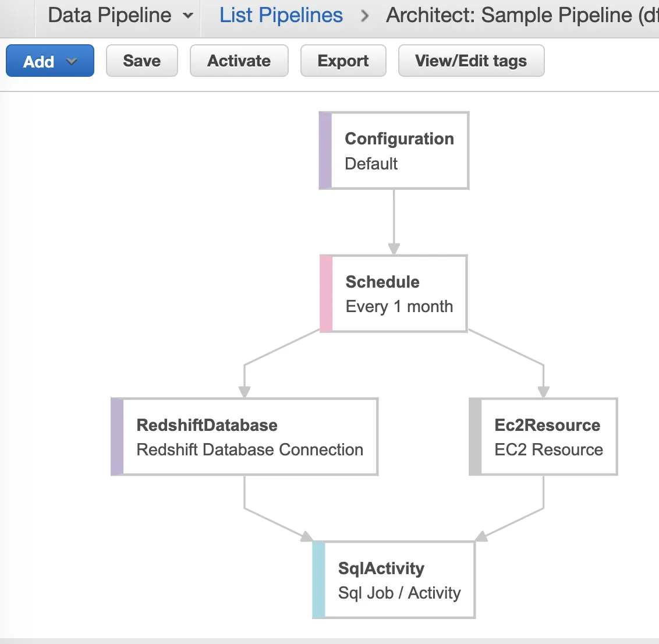
Task: Click the pink Schedule color strip
Action: coord(327,294)
